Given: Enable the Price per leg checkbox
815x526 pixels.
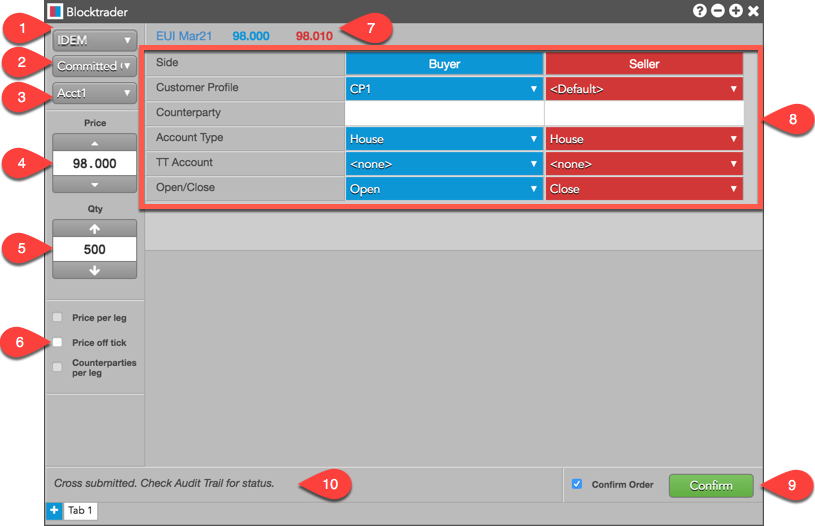Looking at the screenshot, I should 57,318.
